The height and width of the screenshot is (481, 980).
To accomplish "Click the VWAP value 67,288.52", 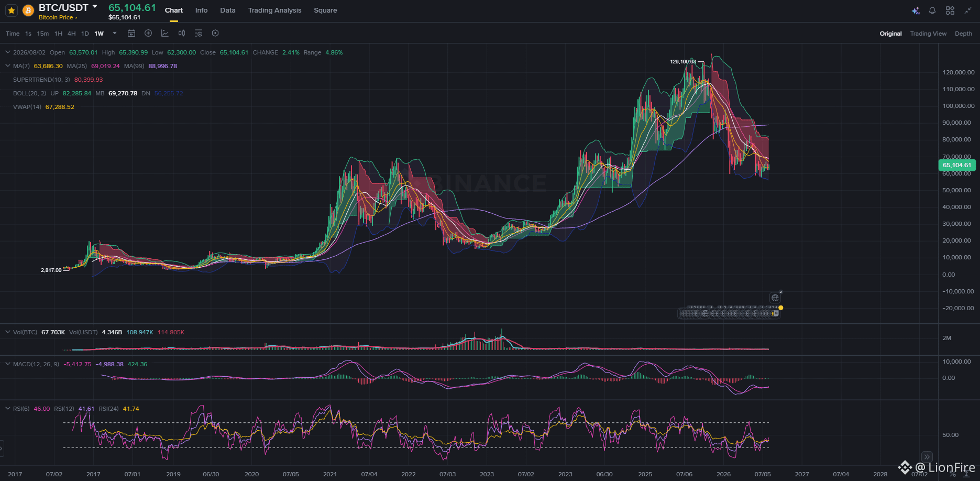I will click(x=60, y=107).
